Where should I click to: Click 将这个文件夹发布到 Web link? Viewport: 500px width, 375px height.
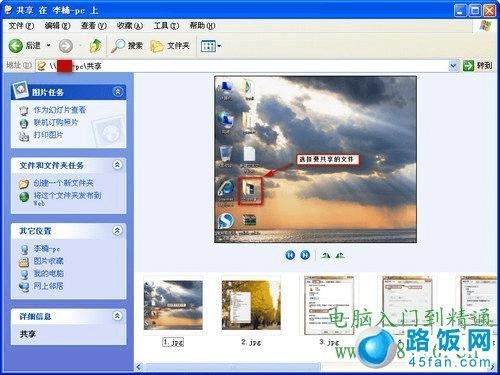(x=67, y=199)
